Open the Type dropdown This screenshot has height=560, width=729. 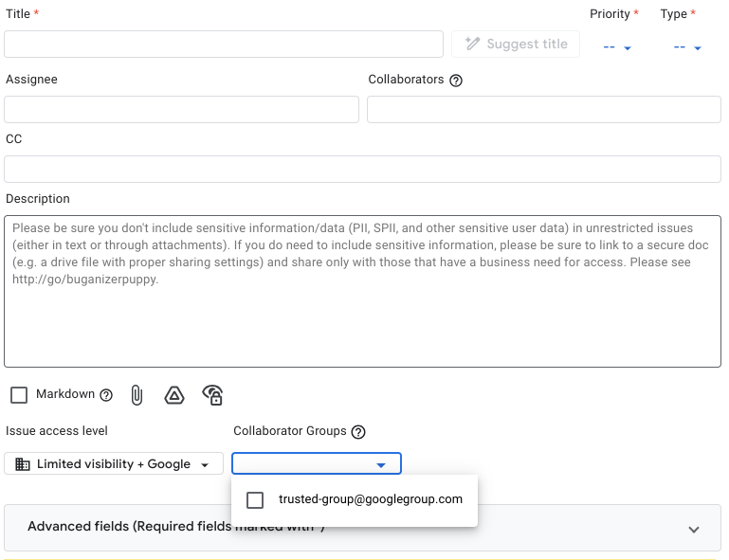[x=687, y=47]
